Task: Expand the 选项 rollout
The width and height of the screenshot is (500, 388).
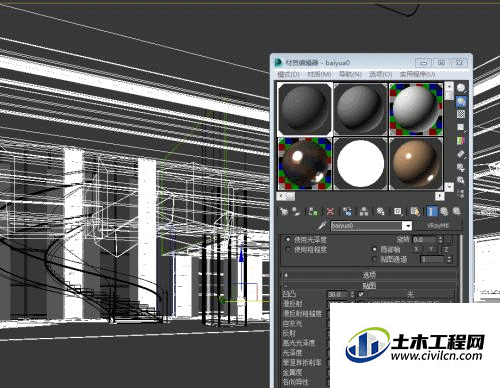Action: pos(369,275)
